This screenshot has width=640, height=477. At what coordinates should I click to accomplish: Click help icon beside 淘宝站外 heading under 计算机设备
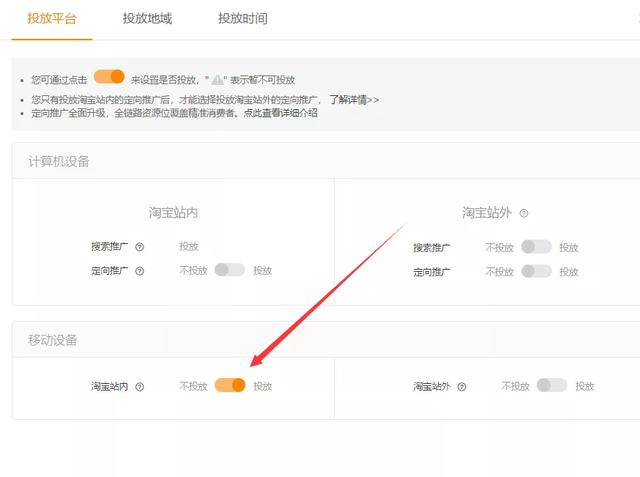(x=524, y=213)
